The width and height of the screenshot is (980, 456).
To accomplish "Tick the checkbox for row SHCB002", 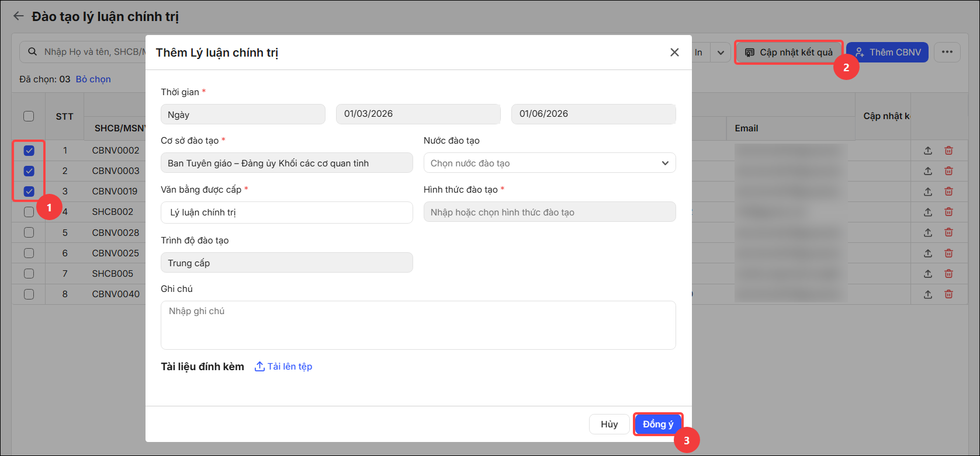I will point(29,212).
